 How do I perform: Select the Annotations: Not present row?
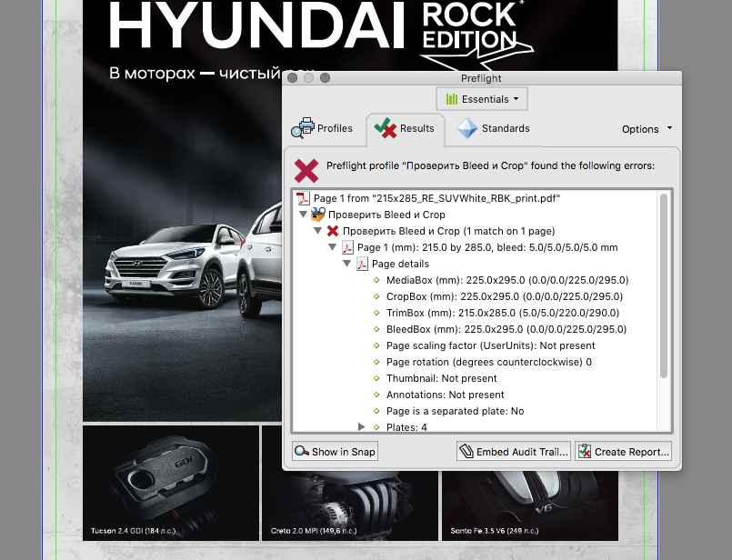[x=446, y=395]
